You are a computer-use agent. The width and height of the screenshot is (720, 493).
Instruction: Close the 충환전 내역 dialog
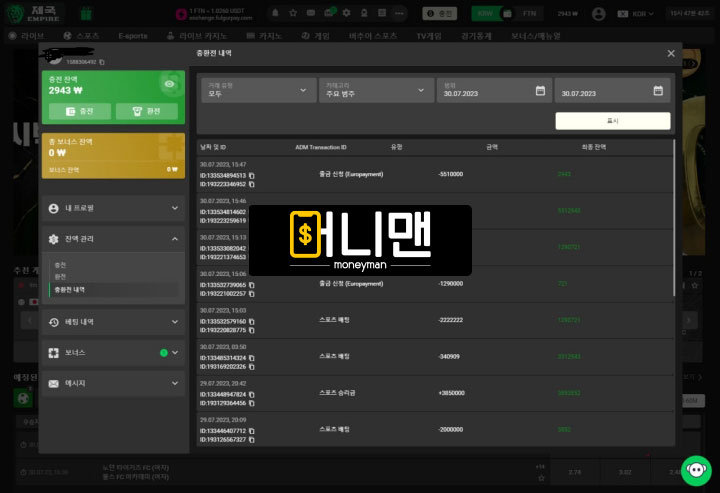tap(671, 54)
